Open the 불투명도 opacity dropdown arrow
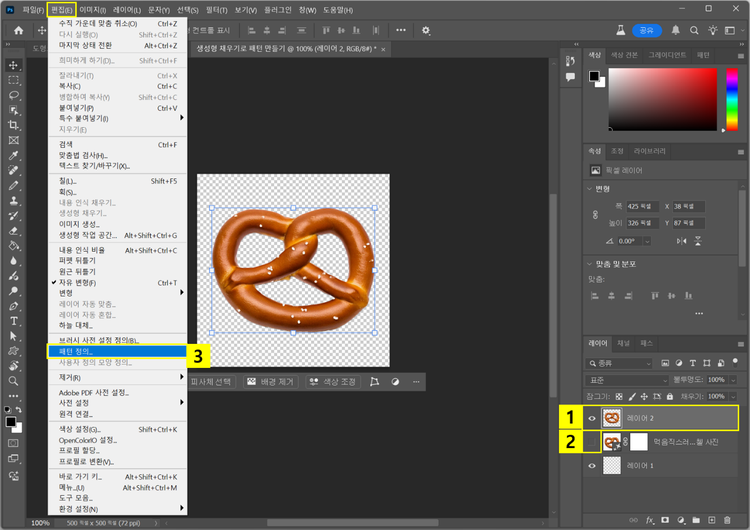The image size is (750, 530). point(733,380)
